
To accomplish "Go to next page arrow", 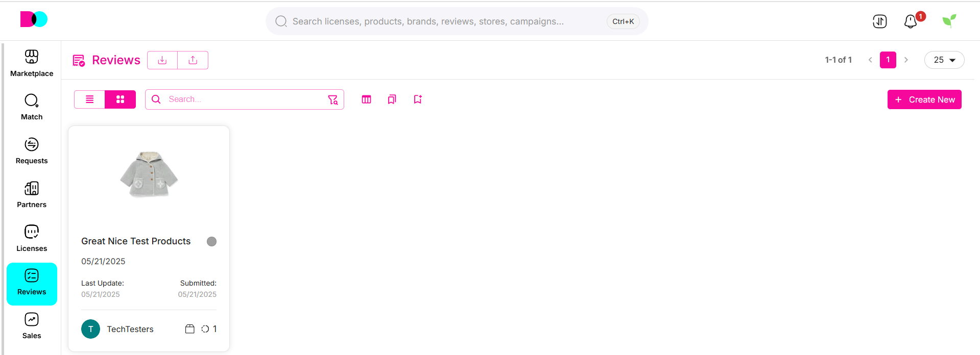I will [x=906, y=60].
